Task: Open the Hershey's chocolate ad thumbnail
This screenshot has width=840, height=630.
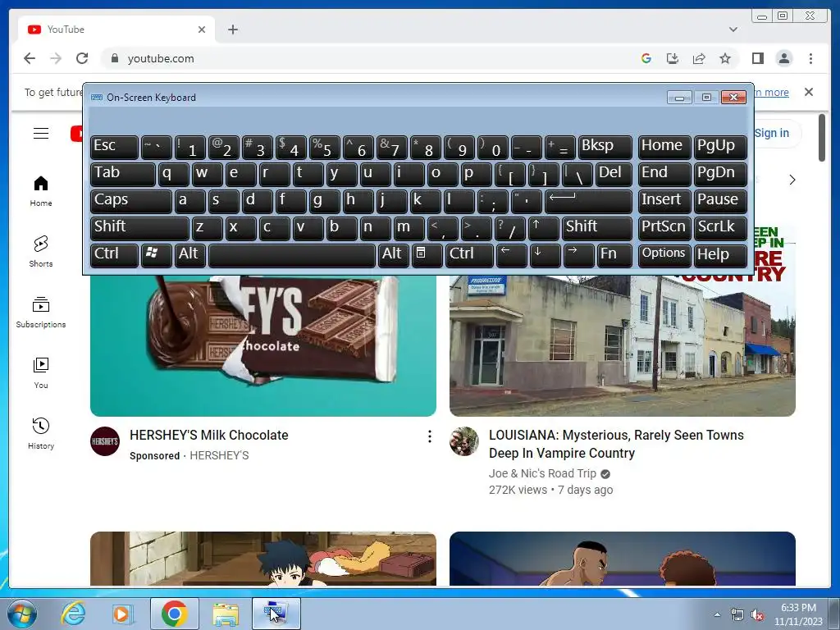Action: point(263,345)
